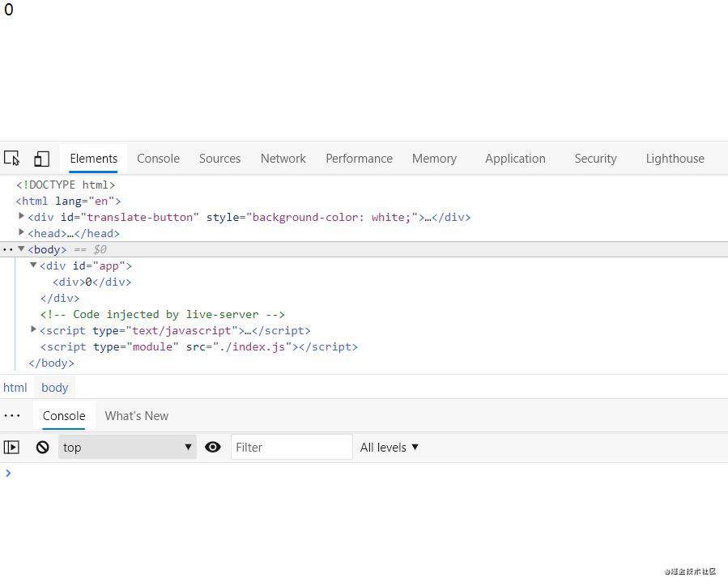Image resolution: width=728 pixels, height=586 pixels.
Task: Open the All levels log dropdown
Action: pos(389,448)
